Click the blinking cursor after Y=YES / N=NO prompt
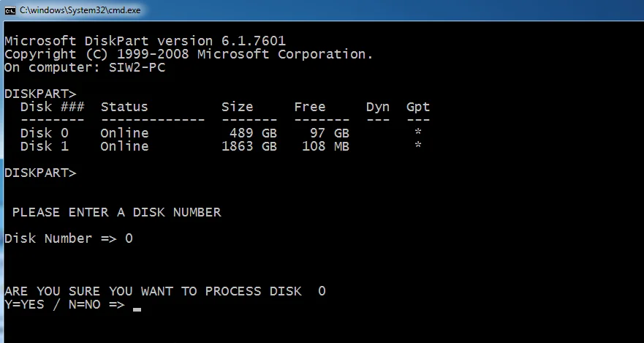Image resolution: width=644 pixels, height=343 pixels. 137,309
